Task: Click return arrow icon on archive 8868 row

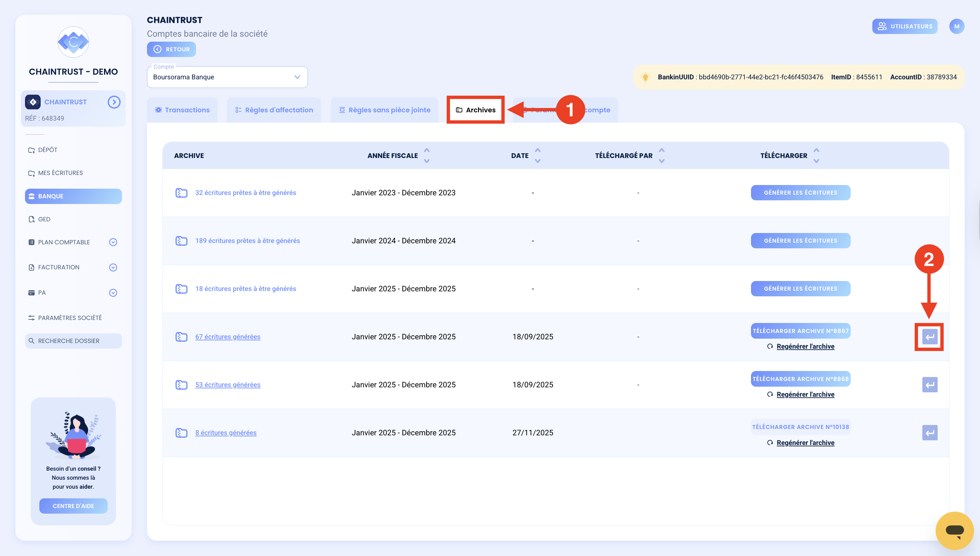Action: [x=930, y=385]
